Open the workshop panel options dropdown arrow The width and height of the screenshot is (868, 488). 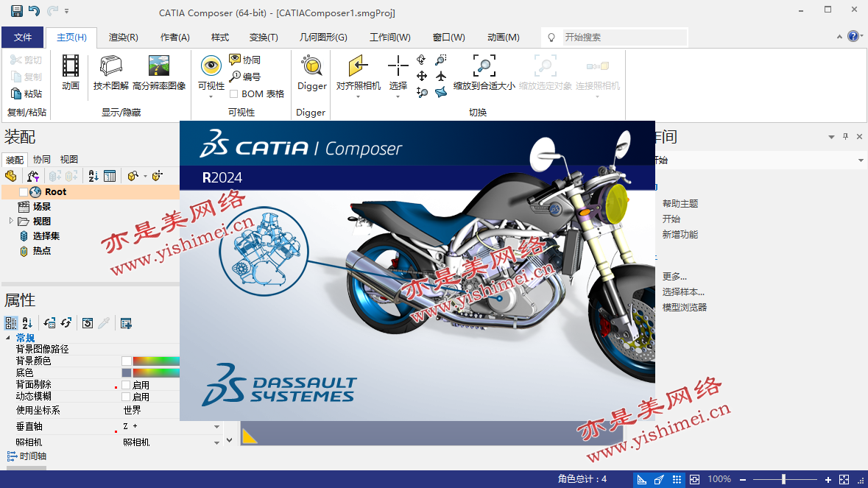tap(831, 137)
